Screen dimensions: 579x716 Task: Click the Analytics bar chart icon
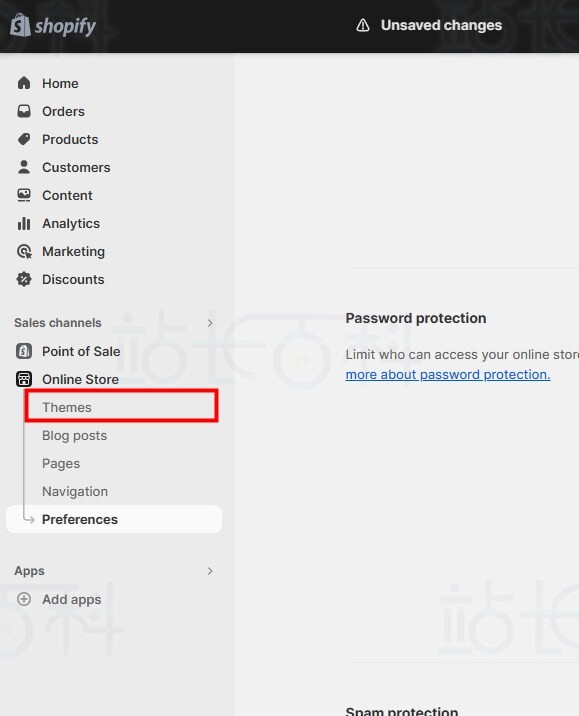point(24,223)
